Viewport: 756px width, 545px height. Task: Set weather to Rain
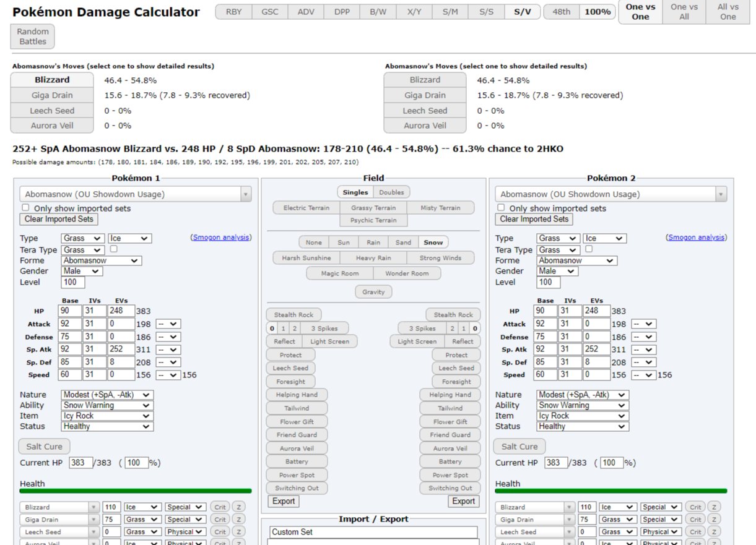tap(373, 242)
